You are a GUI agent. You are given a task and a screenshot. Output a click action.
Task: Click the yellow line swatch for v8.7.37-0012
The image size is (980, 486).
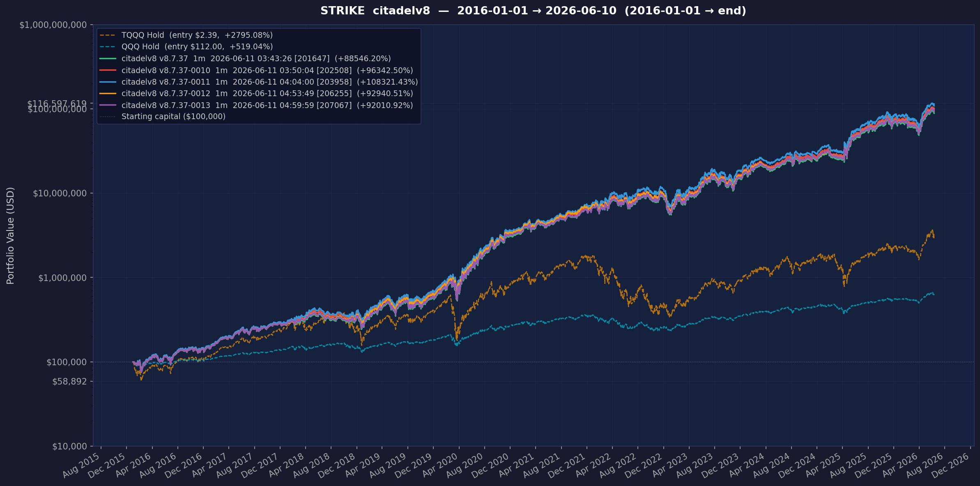pyautogui.click(x=108, y=94)
